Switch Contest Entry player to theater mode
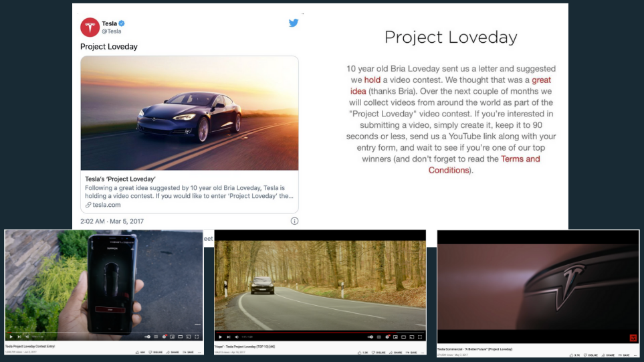644x362 pixels. coord(181,337)
